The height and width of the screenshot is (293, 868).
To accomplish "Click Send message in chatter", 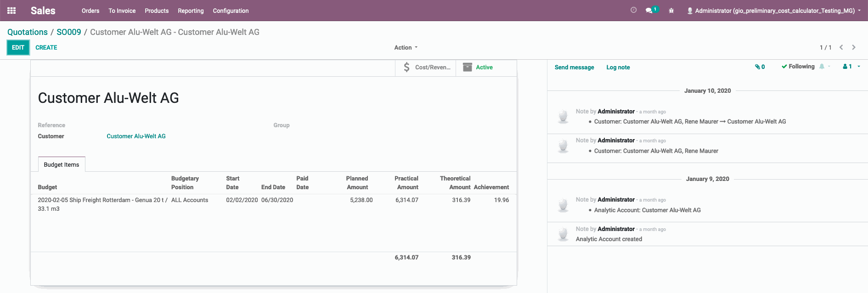I will (574, 68).
